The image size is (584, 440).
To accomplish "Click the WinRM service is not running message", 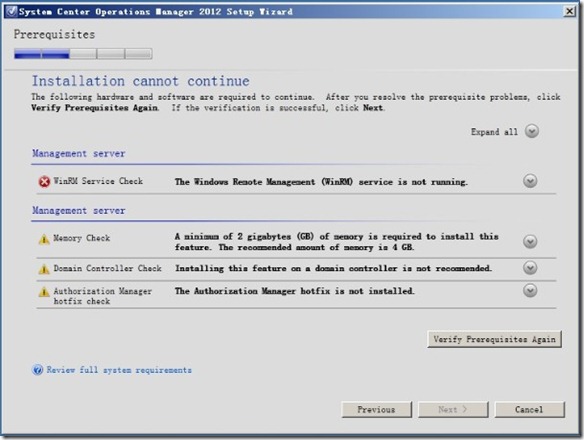I will pyautogui.click(x=321, y=182).
